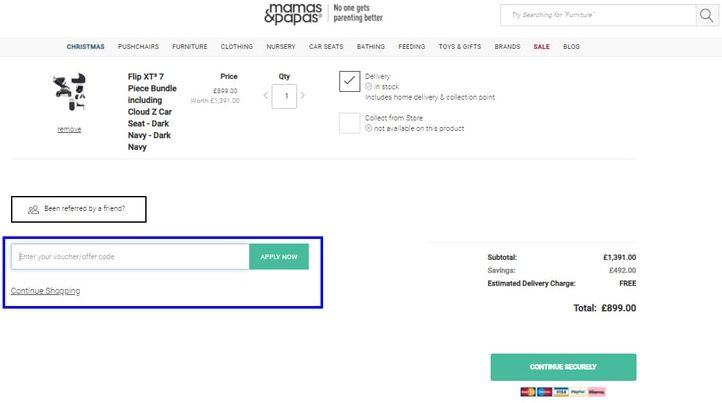The width and height of the screenshot is (722, 403).
Task: Open the Feeding menu
Action: coord(412,47)
